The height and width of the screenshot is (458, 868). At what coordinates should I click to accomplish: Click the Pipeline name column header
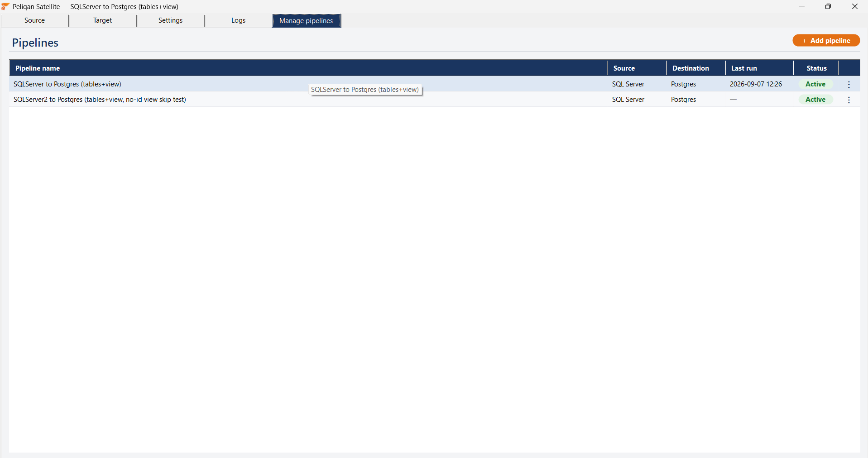tap(308, 68)
